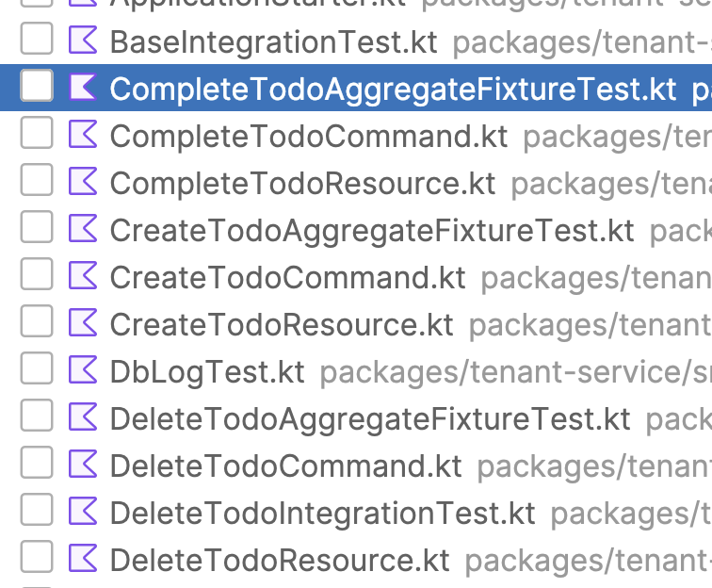Click the Kotlin icon beside BaseIntegrationTest.kt
Viewport: 712px width, 588px height.
coord(83,41)
